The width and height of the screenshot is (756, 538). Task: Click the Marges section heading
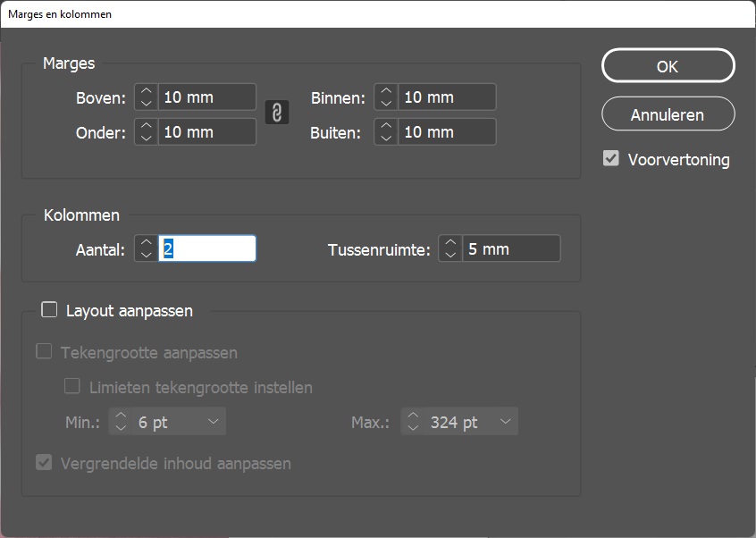coord(69,63)
